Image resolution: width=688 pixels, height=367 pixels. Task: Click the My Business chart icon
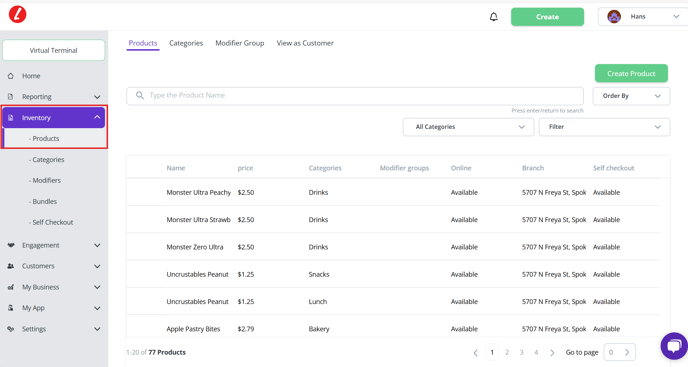pos(11,287)
